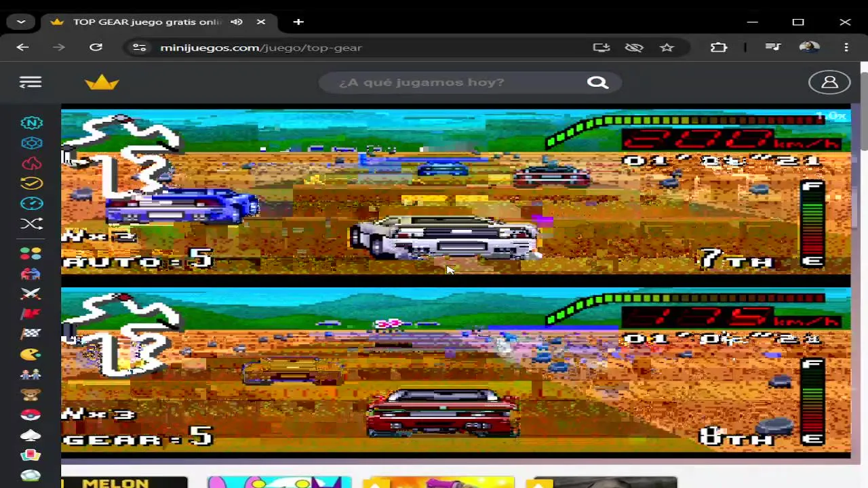
Task: Open the orange game thumbnail below
Action: pos(438,483)
